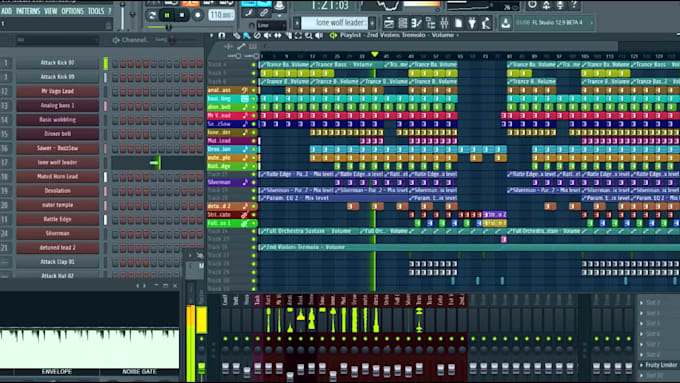The height and width of the screenshot is (383, 680).
Task: Click arrow left of lone wolf leader selector
Action: [297, 23]
